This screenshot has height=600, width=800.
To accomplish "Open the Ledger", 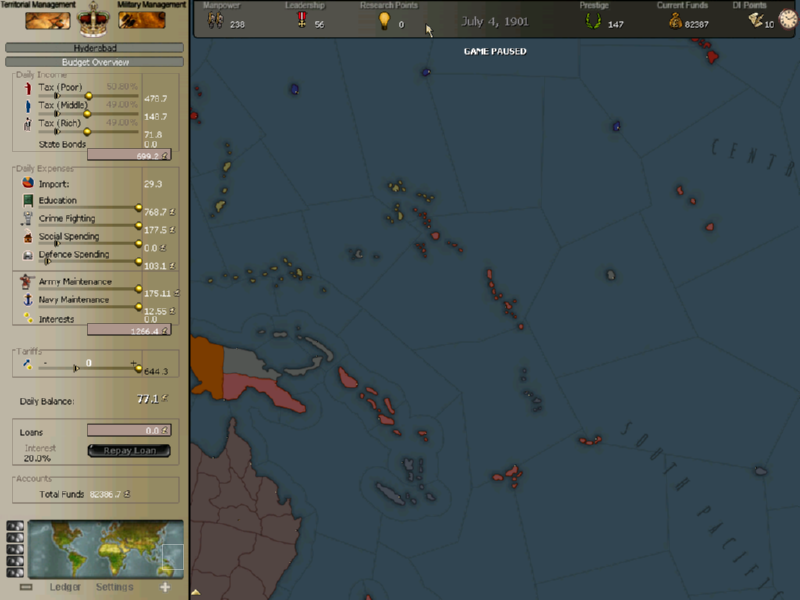I will click(65, 587).
